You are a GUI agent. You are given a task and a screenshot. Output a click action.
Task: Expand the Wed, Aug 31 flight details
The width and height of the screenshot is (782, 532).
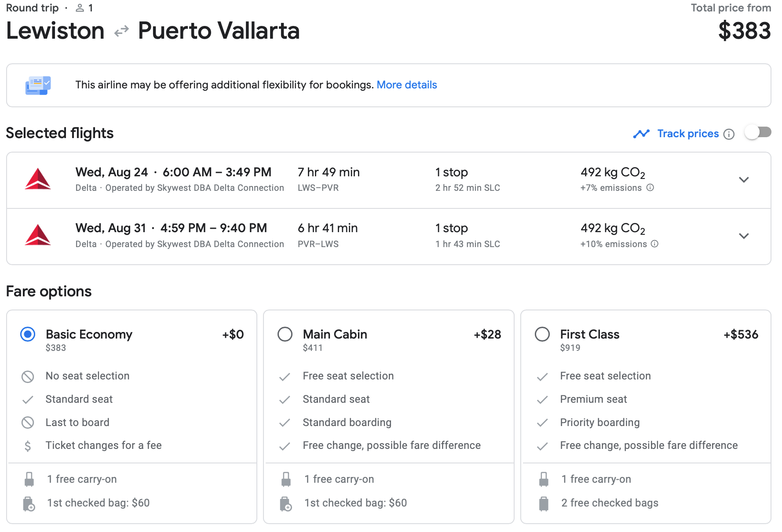click(x=744, y=236)
